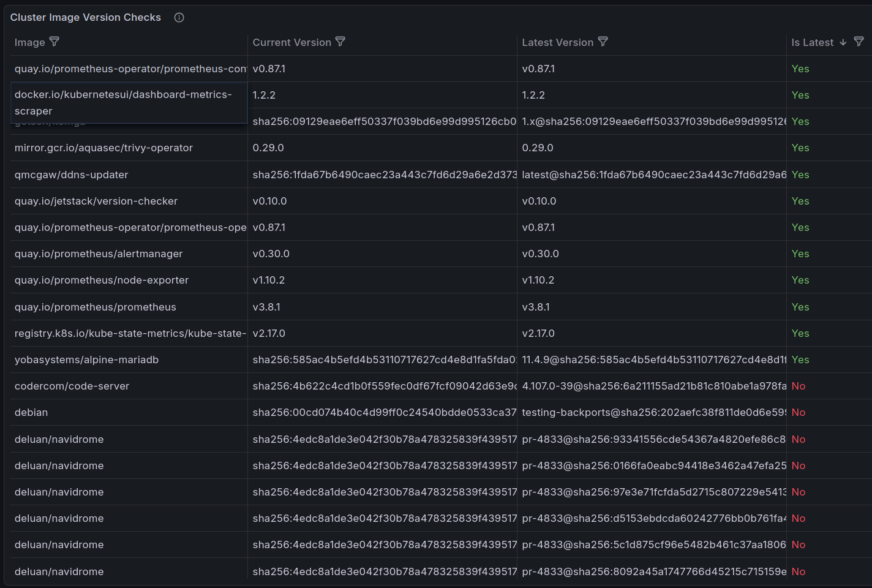The height and width of the screenshot is (588, 872).
Task: Select the docker.io dashboard-metrics-scraper cell
Action: 123,102
